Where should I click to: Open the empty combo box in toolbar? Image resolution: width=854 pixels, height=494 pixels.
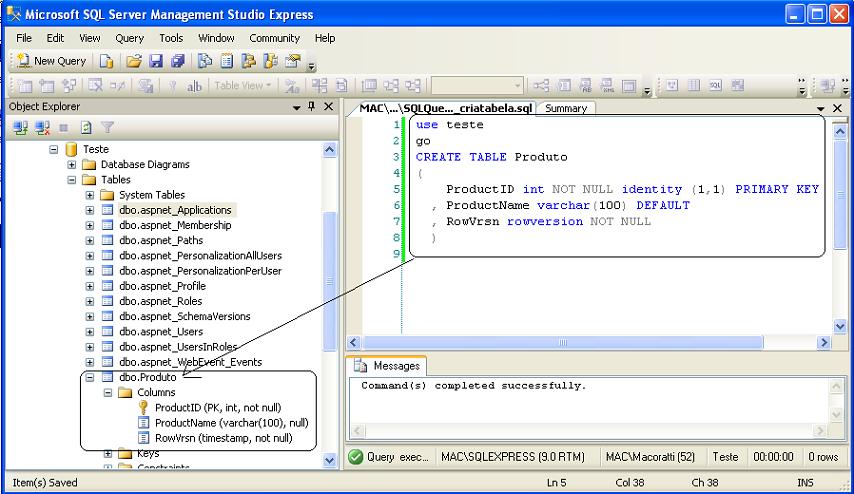coord(477,86)
